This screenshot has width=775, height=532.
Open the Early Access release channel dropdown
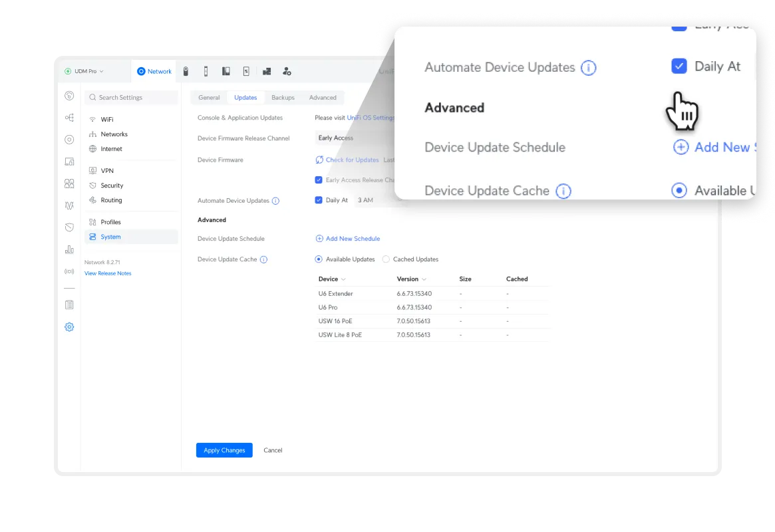point(353,138)
